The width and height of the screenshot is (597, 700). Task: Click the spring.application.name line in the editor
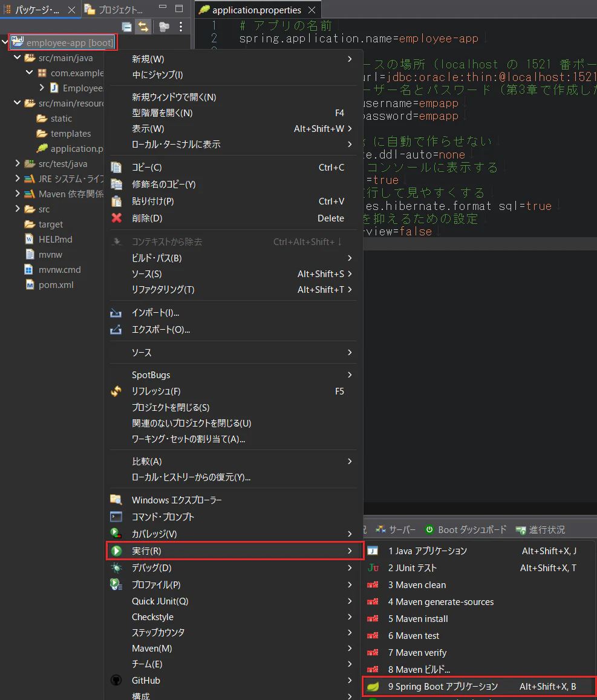click(358, 39)
